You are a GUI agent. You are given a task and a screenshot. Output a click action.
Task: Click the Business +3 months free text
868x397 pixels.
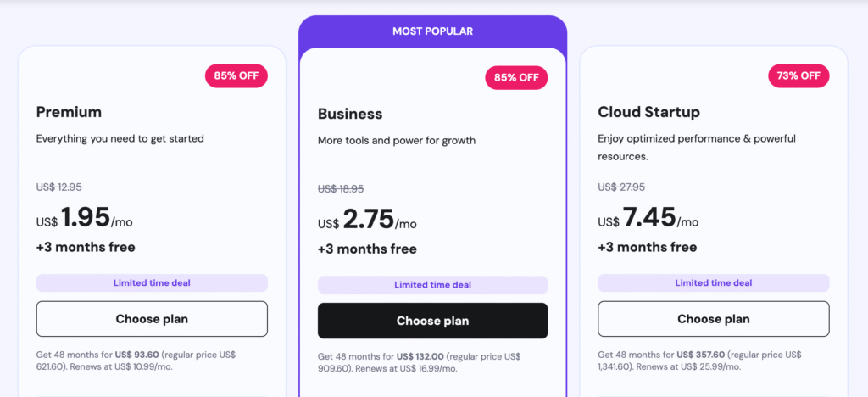coord(367,249)
